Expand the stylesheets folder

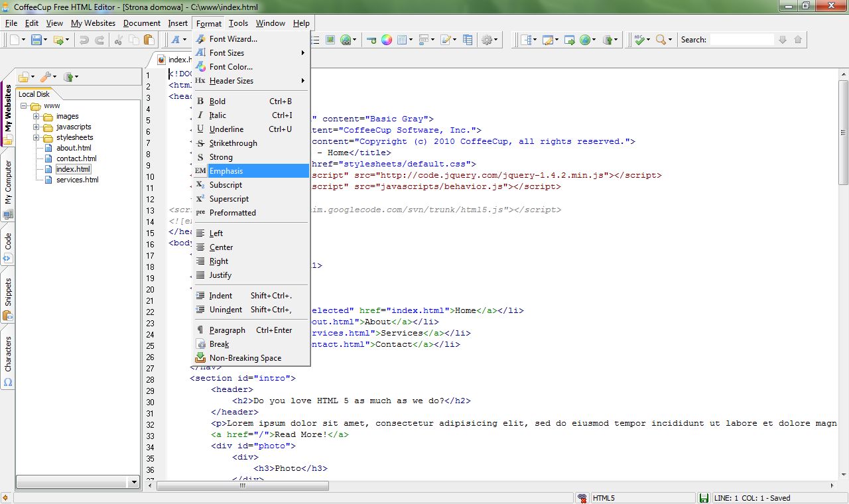(x=36, y=138)
